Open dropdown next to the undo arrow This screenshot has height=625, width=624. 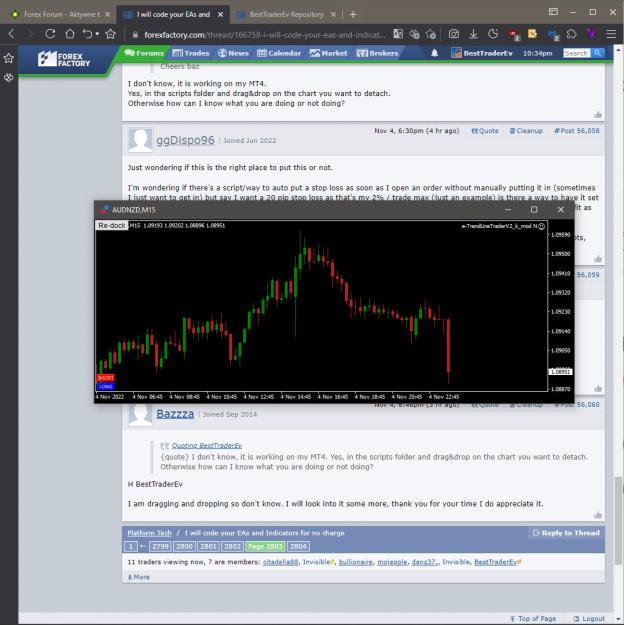(97, 34)
